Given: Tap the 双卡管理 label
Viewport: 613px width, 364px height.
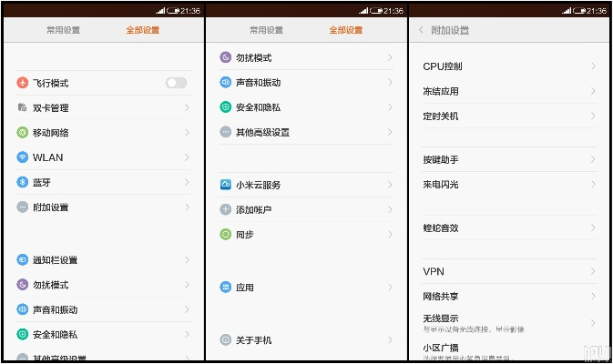Looking at the screenshot, I should coord(51,107).
